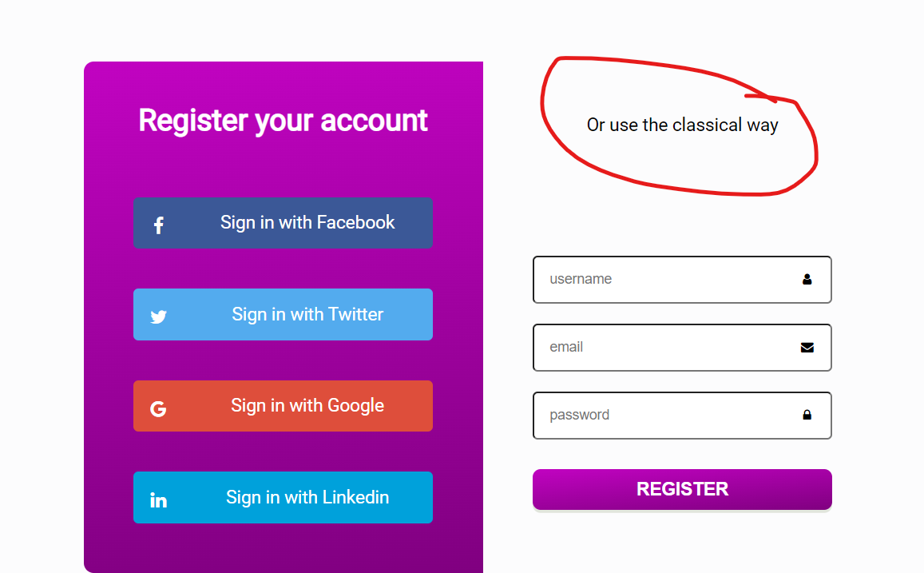Image resolution: width=924 pixels, height=573 pixels.
Task: Click the padlock icon in the password field
Action: pyautogui.click(x=807, y=415)
